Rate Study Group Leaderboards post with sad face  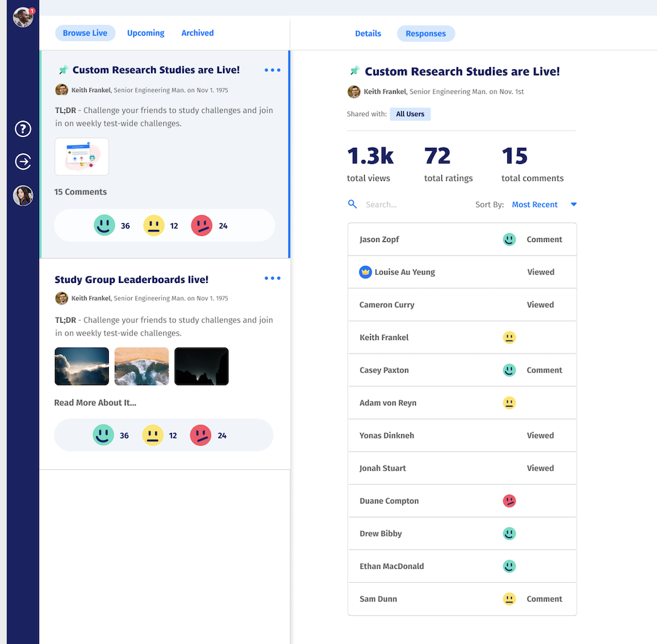click(201, 436)
